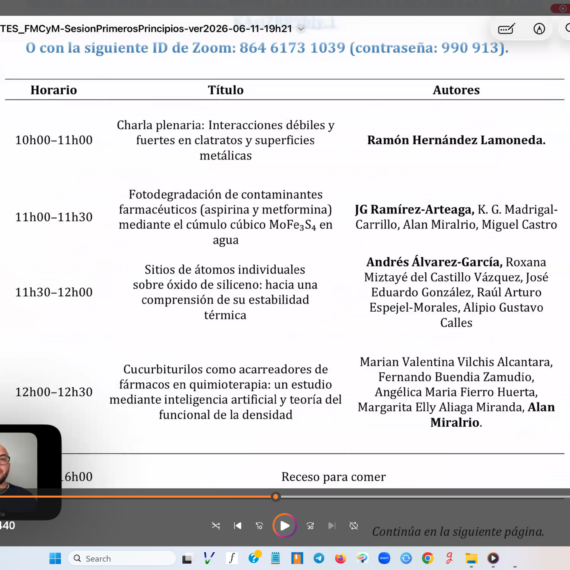Open the Notepad icon on taskbar
The width and height of the screenshot is (570, 570).
tap(276, 558)
